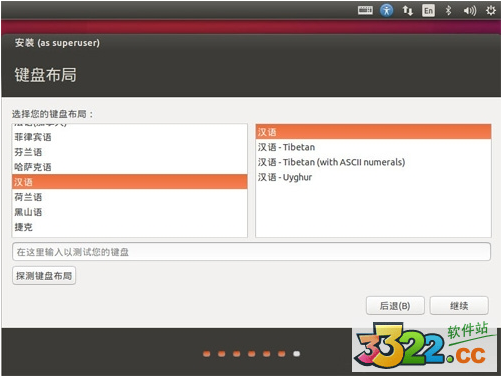Open the keyboard indicator in top panel
The height and width of the screenshot is (377, 502).
pos(365,11)
